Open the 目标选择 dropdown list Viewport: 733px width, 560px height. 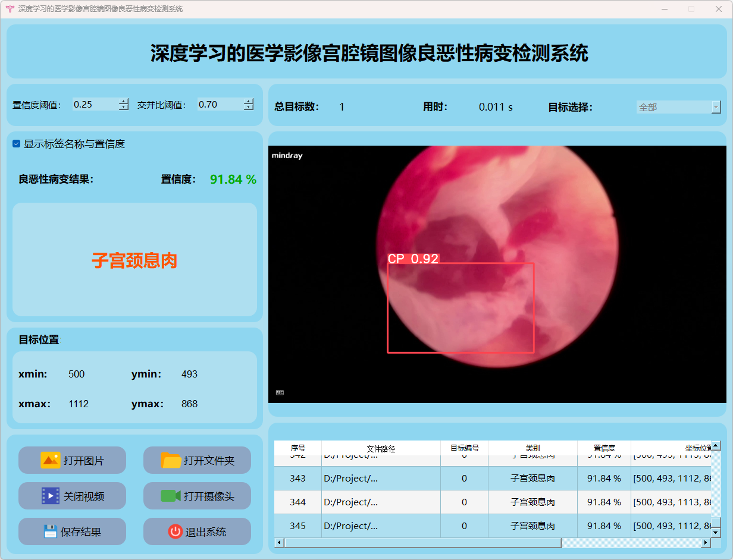pos(716,107)
